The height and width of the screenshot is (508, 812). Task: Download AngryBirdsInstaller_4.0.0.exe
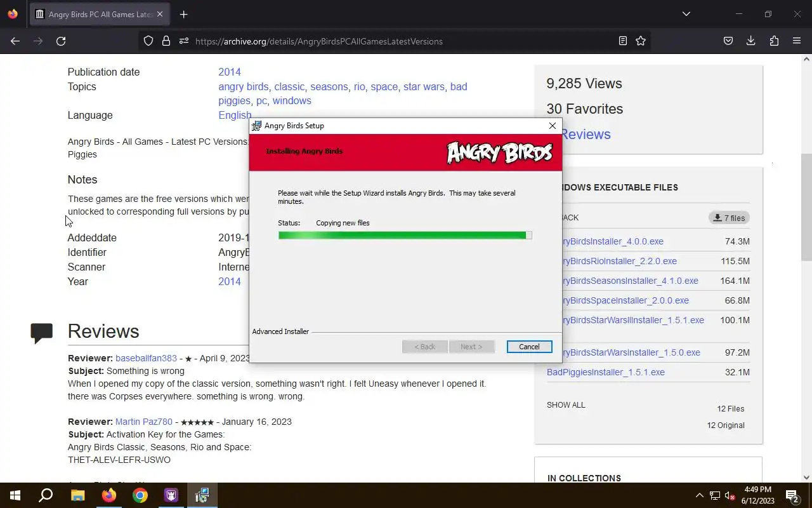(613, 241)
